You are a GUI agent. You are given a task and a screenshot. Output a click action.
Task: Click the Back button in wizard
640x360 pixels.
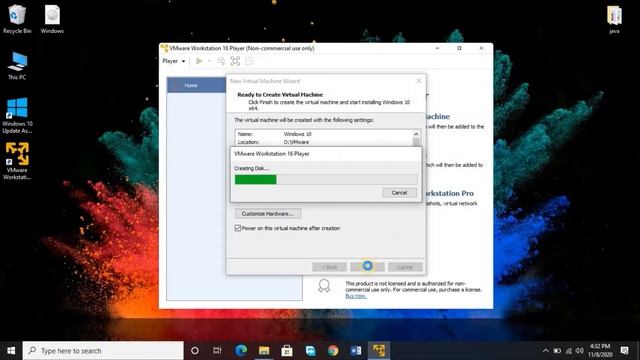coord(329,267)
